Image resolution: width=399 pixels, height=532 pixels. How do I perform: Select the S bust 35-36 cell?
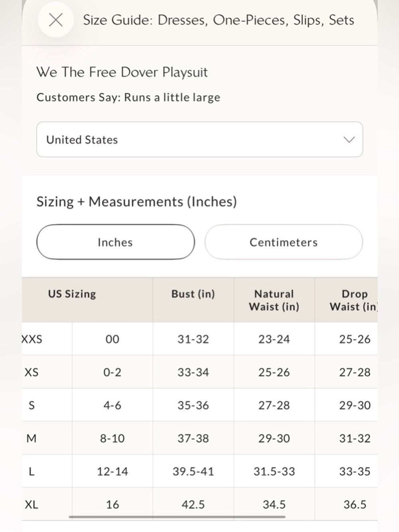[193, 405]
